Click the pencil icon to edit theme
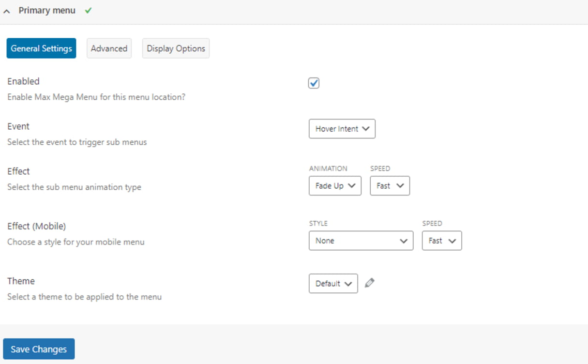 tap(370, 283)
